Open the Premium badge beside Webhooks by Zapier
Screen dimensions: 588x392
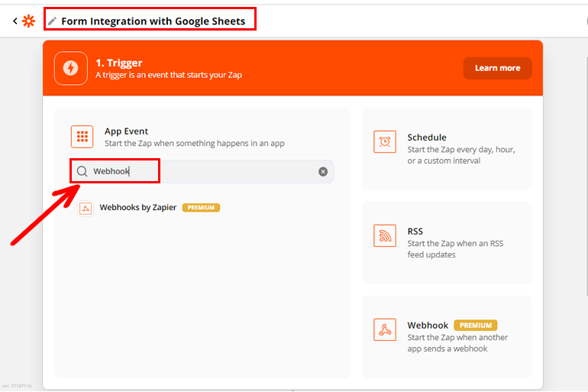[201, 207]
